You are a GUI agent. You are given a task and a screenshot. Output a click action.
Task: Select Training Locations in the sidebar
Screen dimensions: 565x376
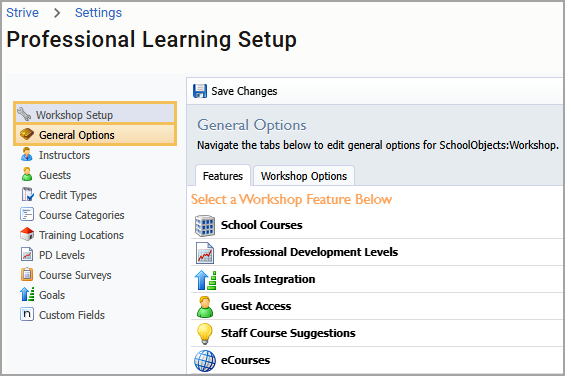coord(81,235)
